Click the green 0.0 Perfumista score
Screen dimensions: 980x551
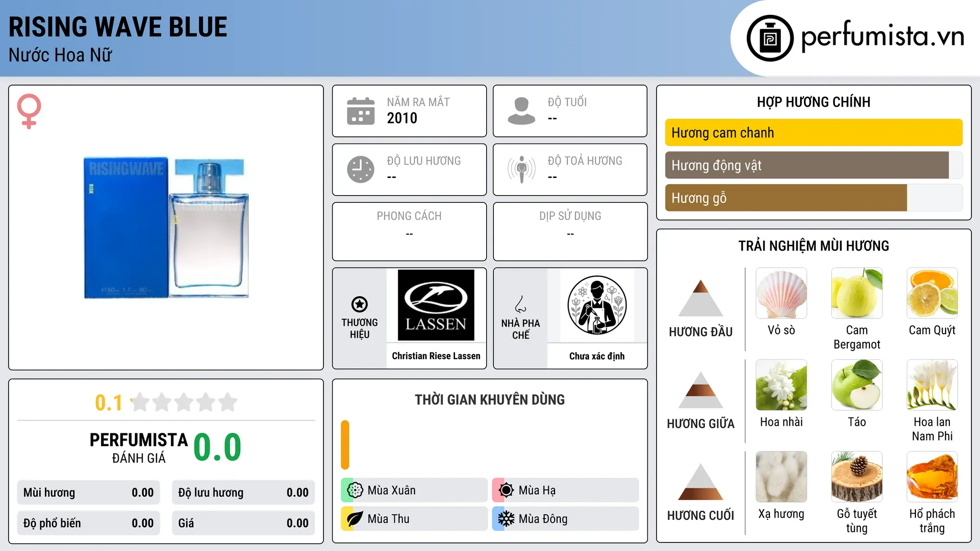[217, 447]
